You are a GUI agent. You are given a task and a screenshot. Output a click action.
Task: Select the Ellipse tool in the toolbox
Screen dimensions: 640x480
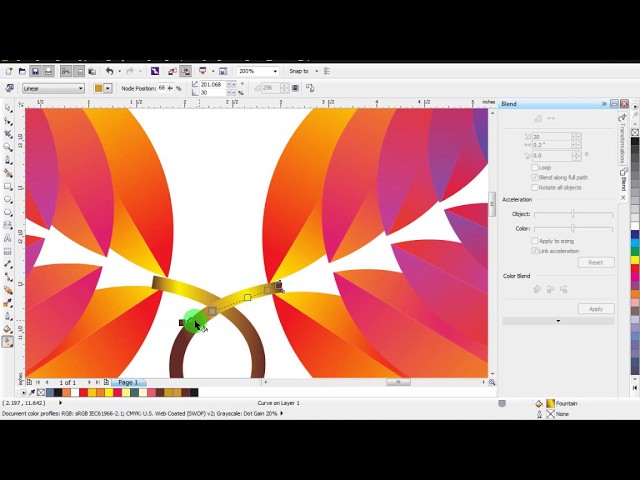click(x=8, y=200)
